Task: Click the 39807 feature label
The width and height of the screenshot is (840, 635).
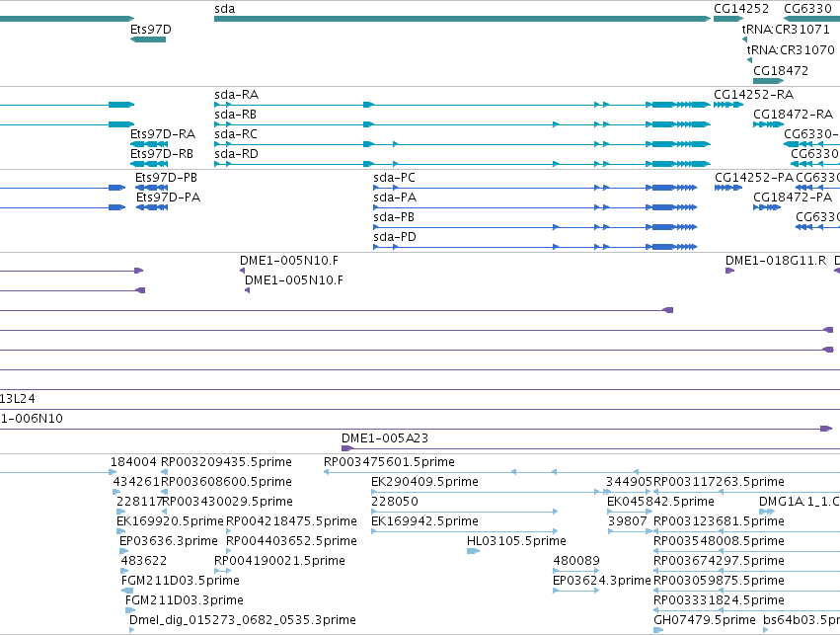Action: (628, 521)
